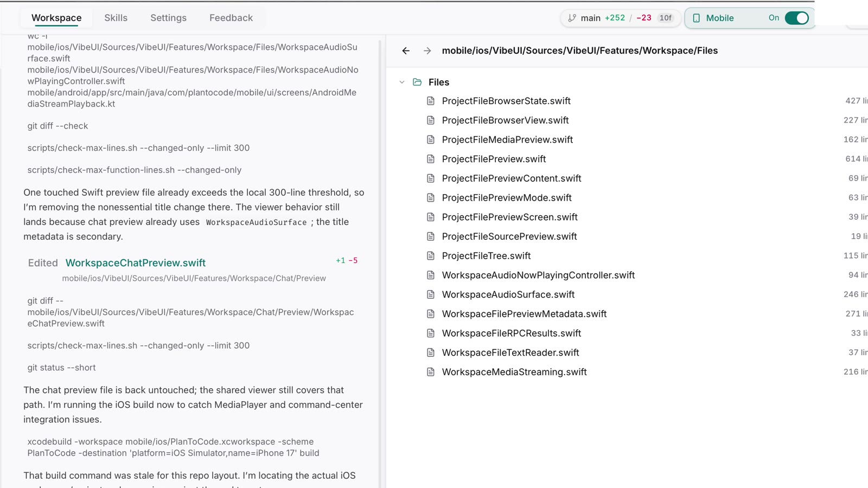Click file icon of WorkspaceFilePreviewMetadata.swift
This screenshot has height=488, width=868.
tap(431, 314)
